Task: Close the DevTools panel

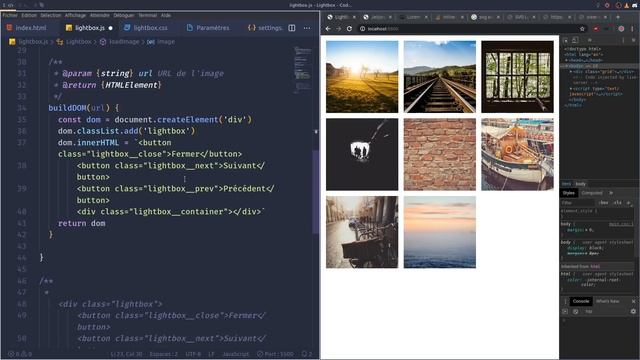Action: 633,40
